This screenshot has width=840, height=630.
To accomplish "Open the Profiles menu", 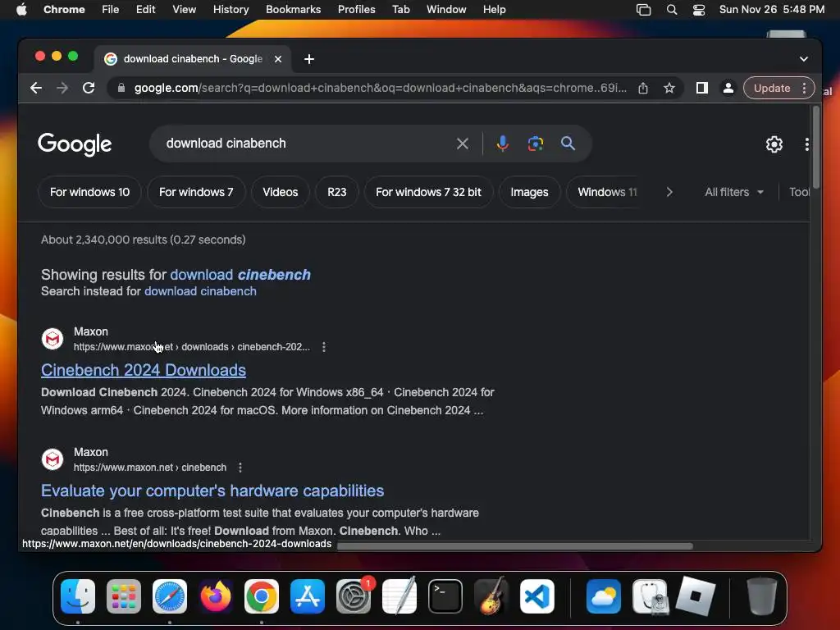I will (x=356, y=10).
